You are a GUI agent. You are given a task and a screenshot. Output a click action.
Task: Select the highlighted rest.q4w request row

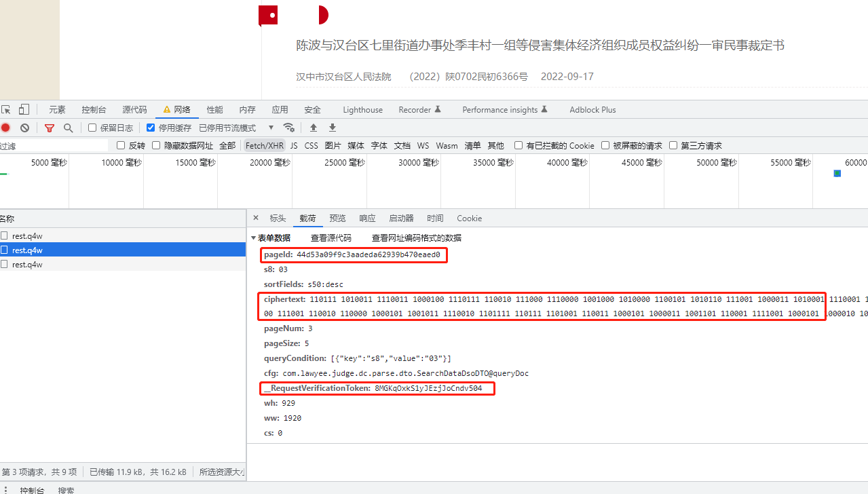123,250
